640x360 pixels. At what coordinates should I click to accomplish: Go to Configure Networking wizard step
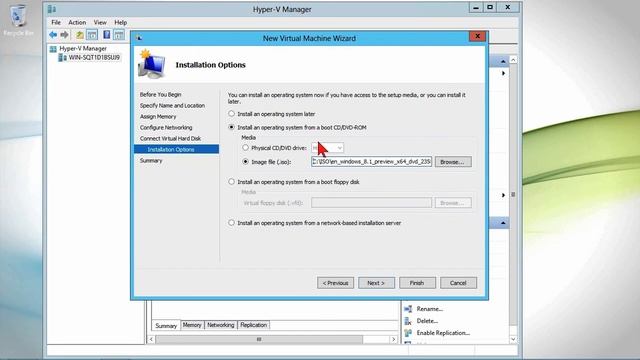(x=166, y=127)
